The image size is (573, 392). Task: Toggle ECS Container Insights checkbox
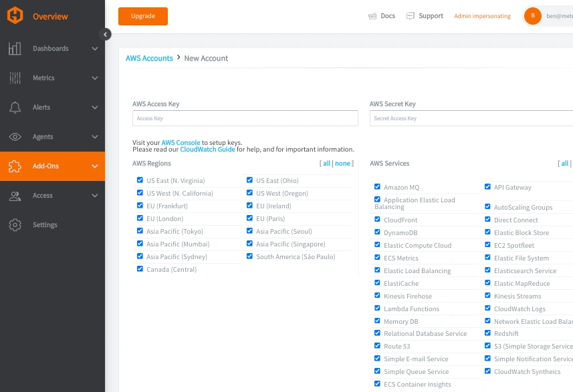378,383
